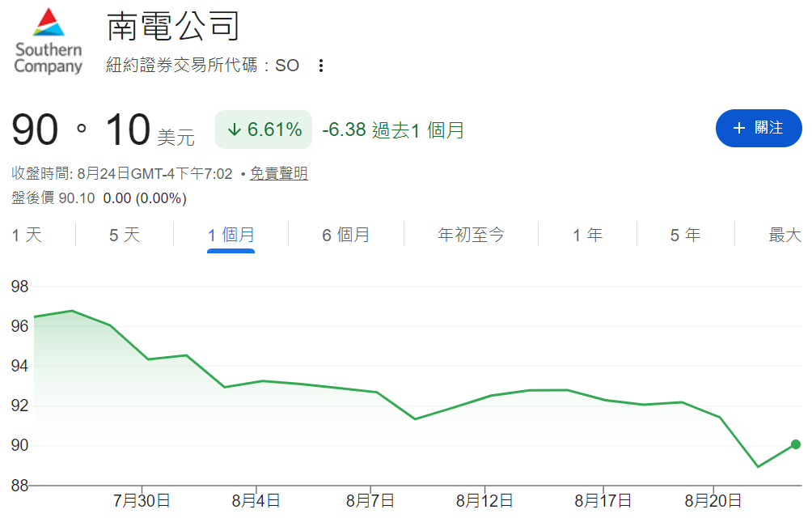812x518 pixels.
Task: Click the -6.38 過去1 個月 text
Action: point(393,129)
